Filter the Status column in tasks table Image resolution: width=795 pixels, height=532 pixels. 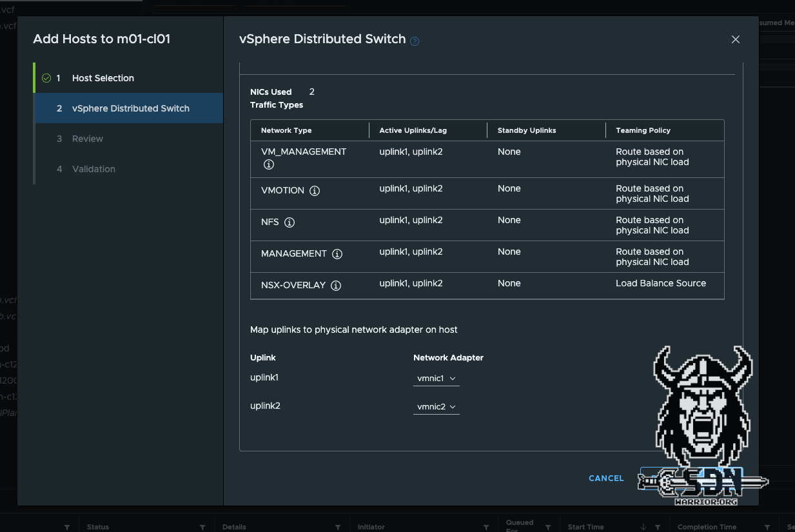(x=202, y=527)
